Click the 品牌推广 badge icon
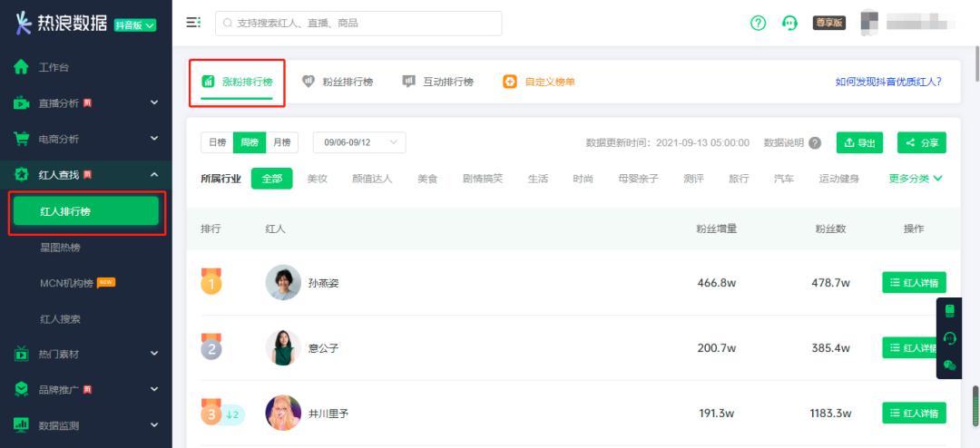This screenshot has height=448, width=980. [x=21, y=389]
